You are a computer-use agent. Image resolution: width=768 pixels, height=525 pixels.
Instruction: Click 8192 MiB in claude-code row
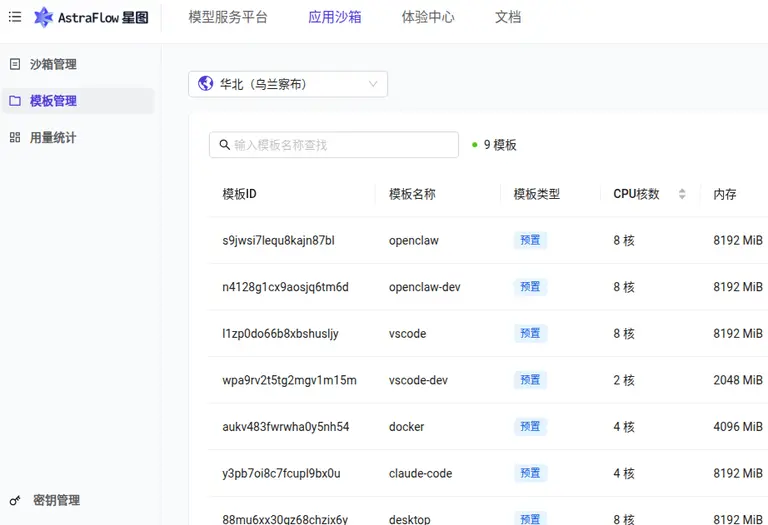click(738, 473)
